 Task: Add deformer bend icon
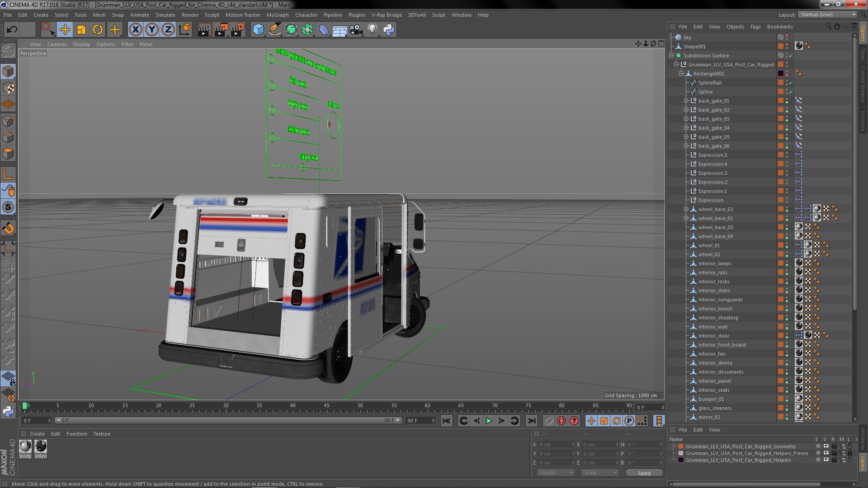click(324, 30)
